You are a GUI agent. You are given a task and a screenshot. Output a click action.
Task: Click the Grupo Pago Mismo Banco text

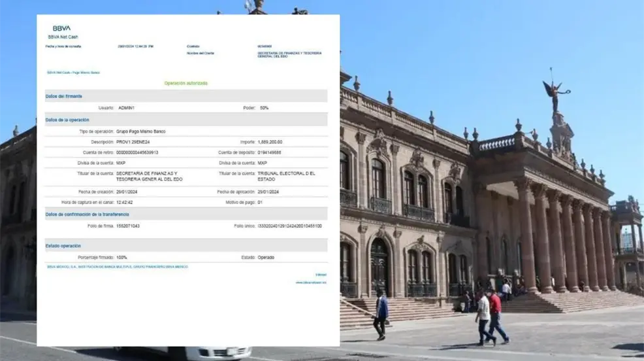(x=142, y=131)
